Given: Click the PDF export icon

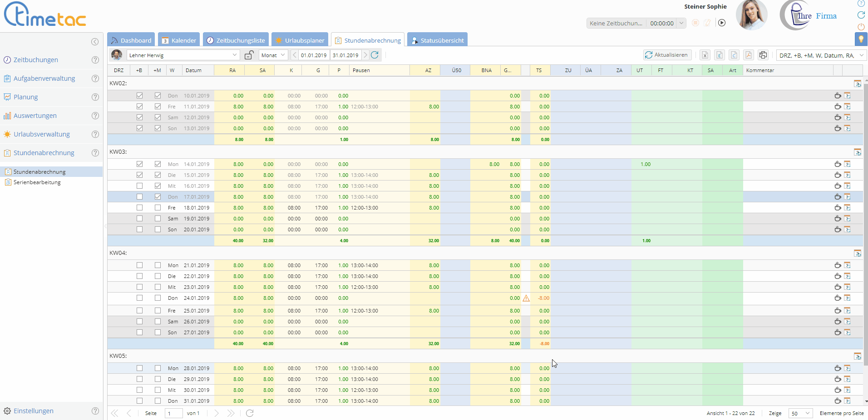Looking at the screenshot, I should (749, 55).
